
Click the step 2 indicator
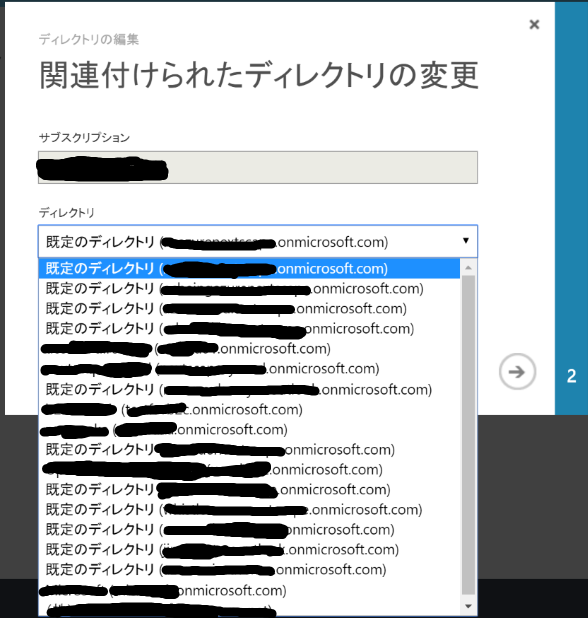[571, 376]
